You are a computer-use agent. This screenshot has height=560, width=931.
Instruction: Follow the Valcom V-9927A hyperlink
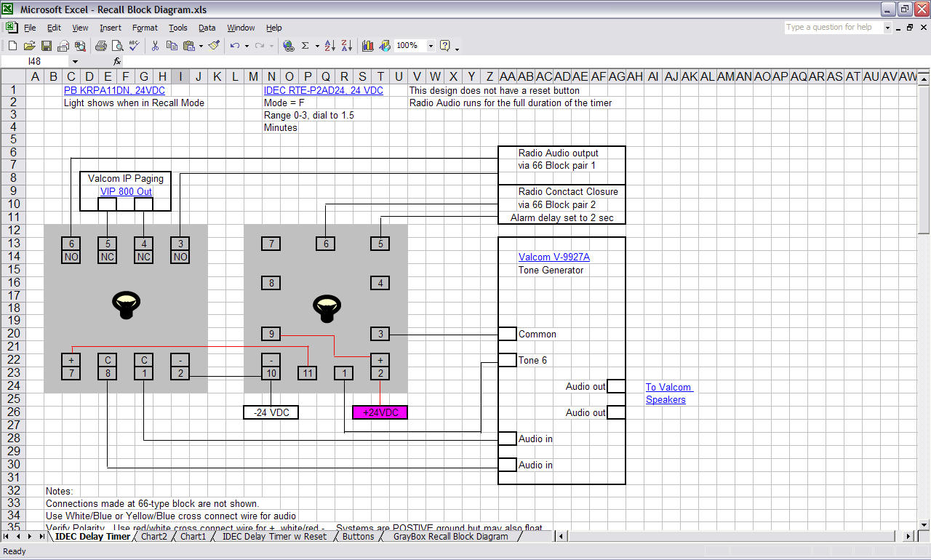(x=554, y=257)
